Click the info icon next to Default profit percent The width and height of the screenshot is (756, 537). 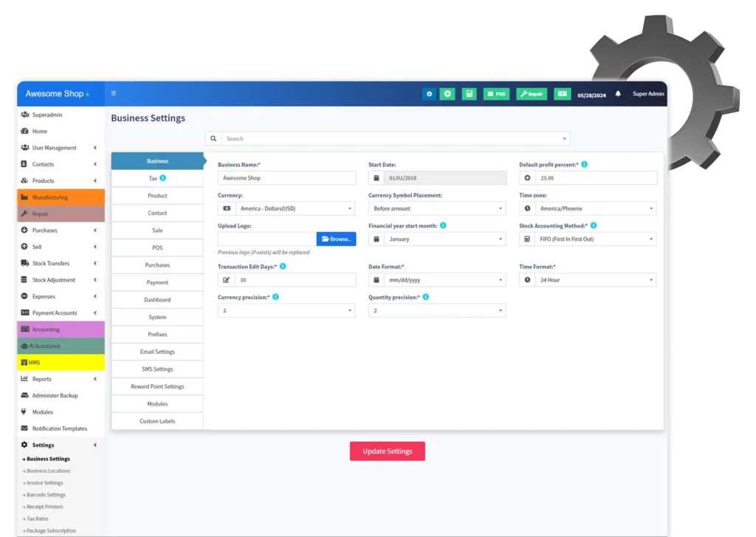[x=584, y=165]
